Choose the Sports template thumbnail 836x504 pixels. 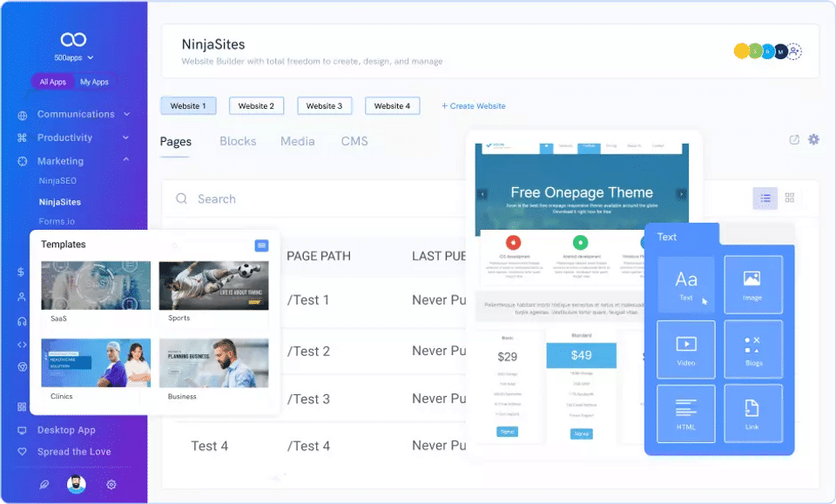tap(214, 286)
